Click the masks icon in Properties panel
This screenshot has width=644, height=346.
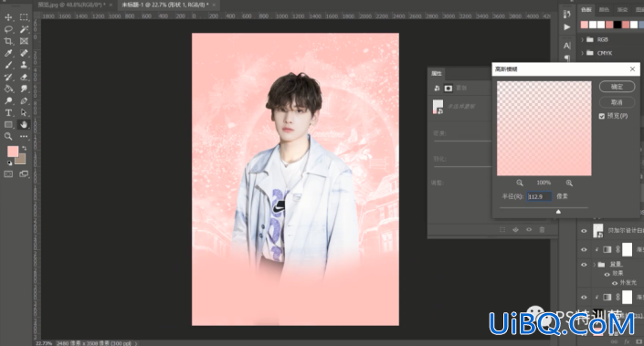(449, 88)
